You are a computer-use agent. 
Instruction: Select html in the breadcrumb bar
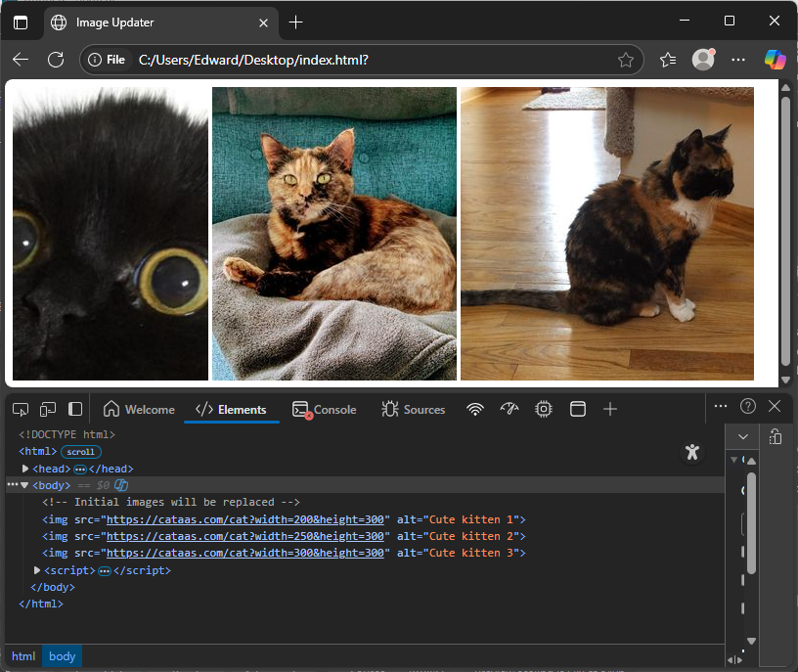[23, 656]
